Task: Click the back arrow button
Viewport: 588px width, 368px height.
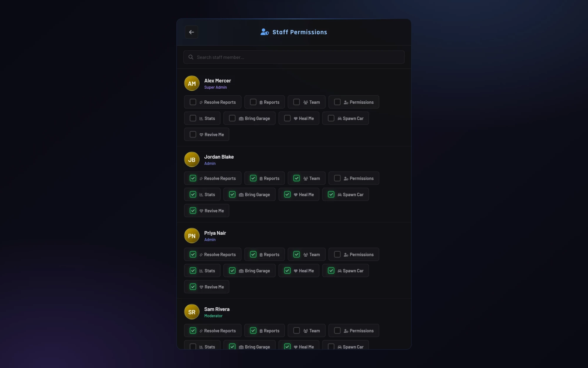Action: click(x=191, y=32)
